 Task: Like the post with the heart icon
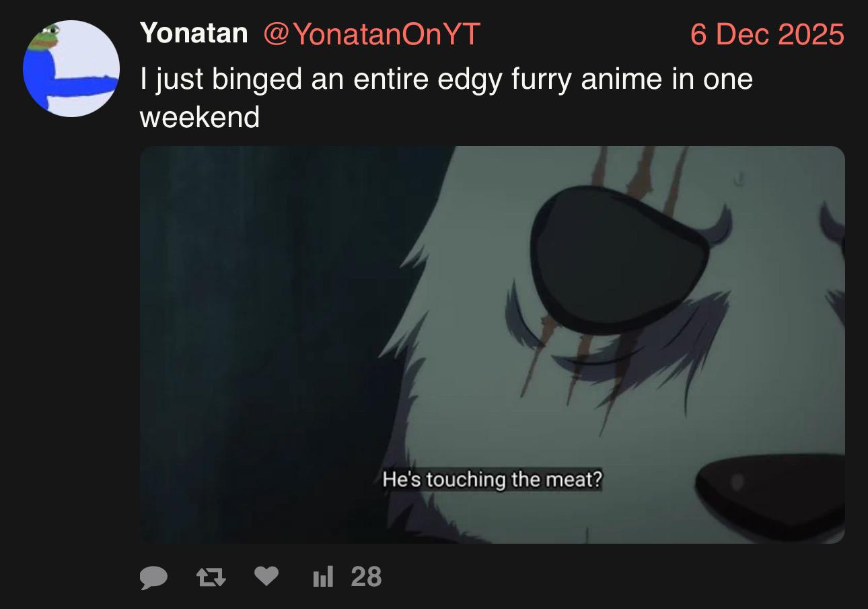pos(267,576)
